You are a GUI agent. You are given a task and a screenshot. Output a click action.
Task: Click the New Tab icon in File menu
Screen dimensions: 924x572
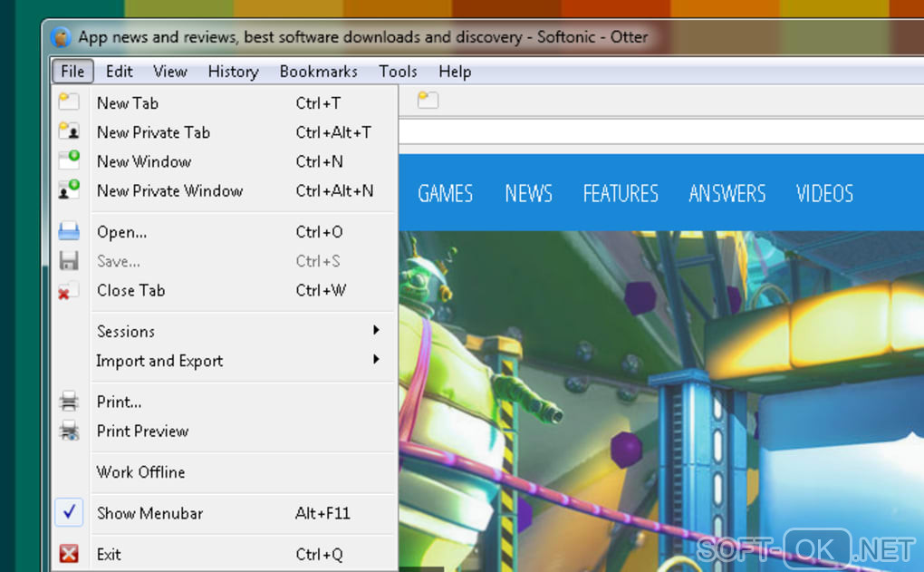69,102
